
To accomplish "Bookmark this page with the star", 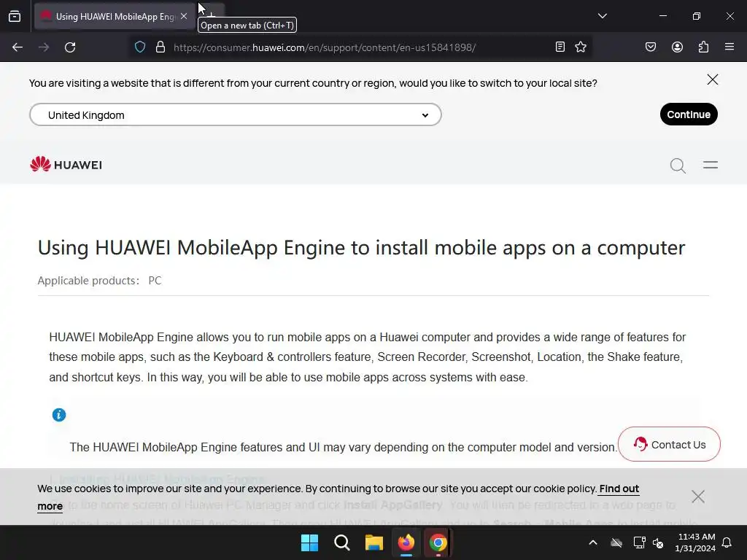I will pos(580,47).
